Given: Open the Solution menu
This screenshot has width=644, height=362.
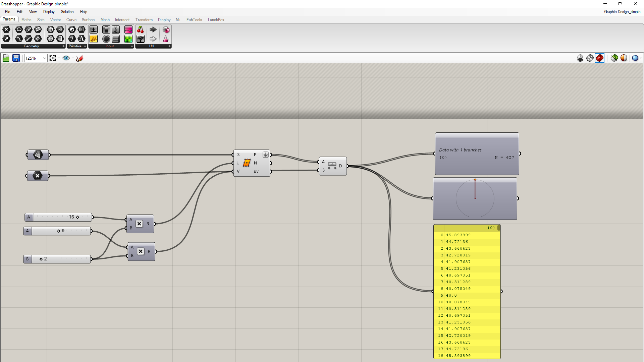Looking at the screenshot, I should click(67, 12).
